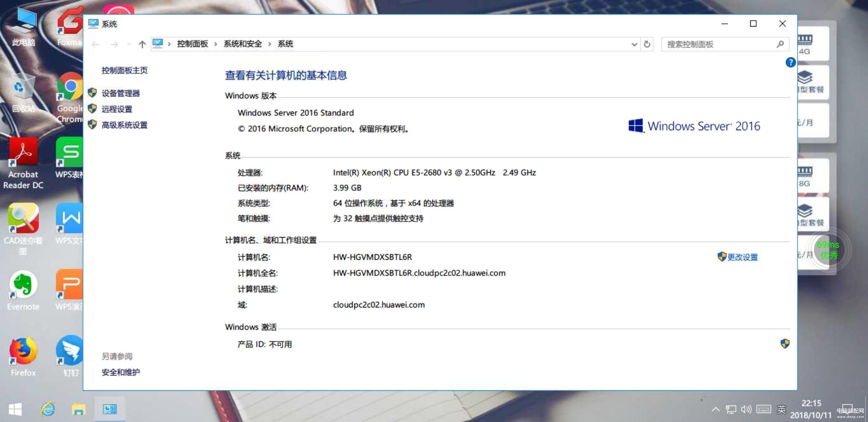Screen dimensions: 868x422
Task: Open touch keyboard tray icon
Action: pyautogui.click(x=764, y=409)
